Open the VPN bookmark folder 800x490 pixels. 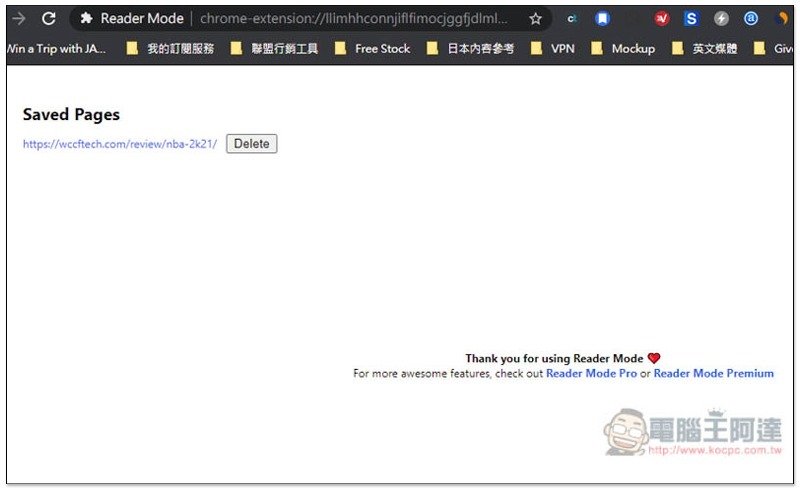coord(553,49)
